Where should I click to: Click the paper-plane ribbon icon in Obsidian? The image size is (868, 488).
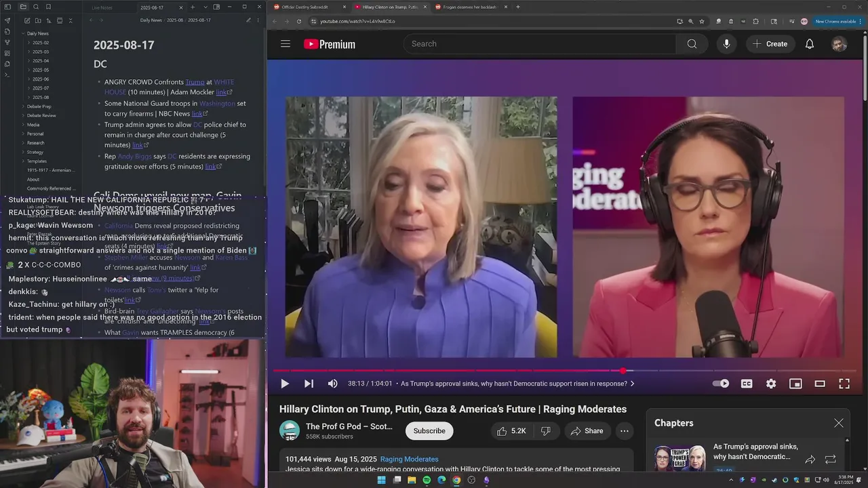7,20
